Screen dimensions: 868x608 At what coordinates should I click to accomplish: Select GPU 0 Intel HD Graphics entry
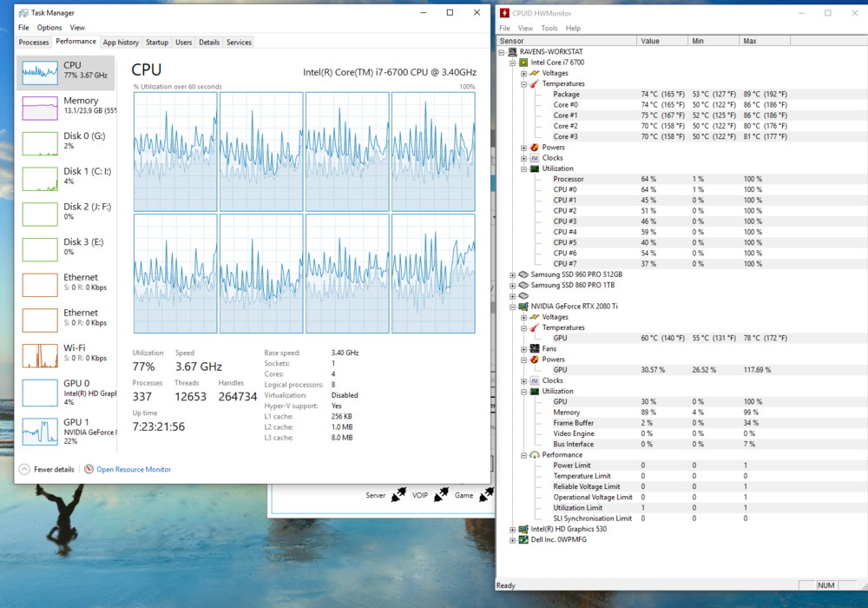67,392
